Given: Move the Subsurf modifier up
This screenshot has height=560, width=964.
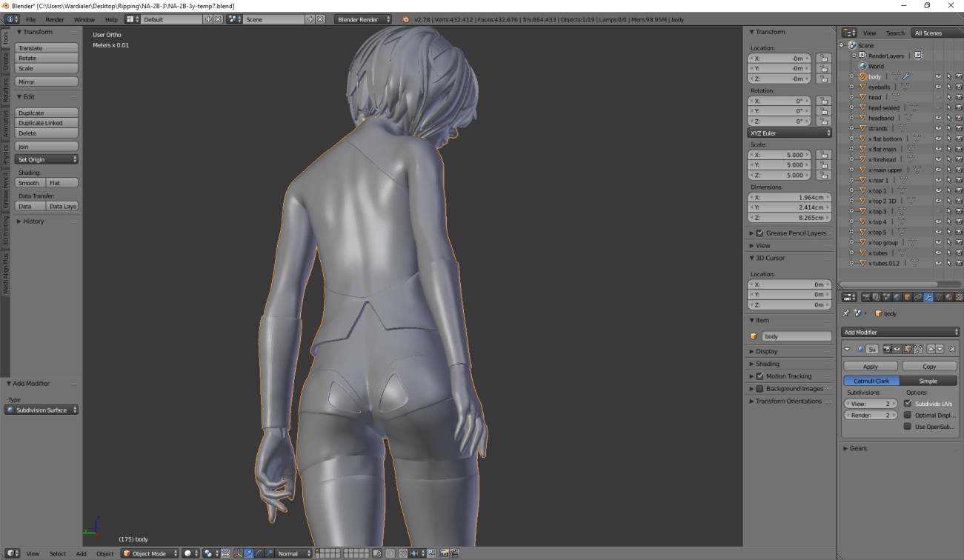Looking at the screenshot, I should [931, 349].
